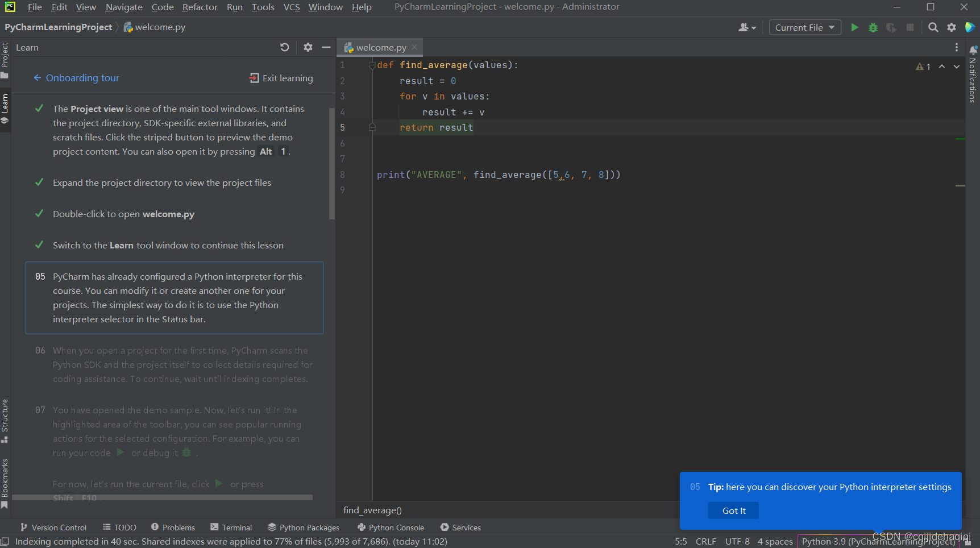The width and height of the screenshot is (980, 548).
Task: Open the Python Console tool window
Action: coord(391,528)
